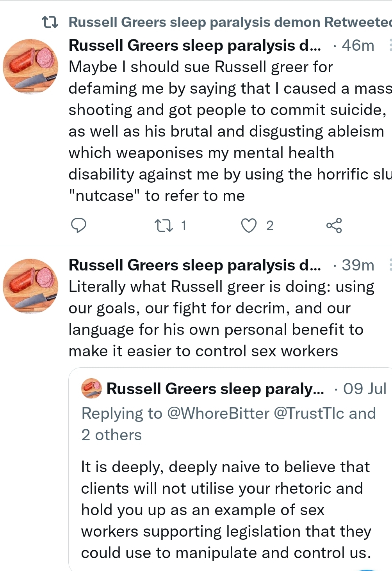This screenshot has height=571, width=392.
Task: Like the first tweet with the heart icon
Action: [249, 226]
